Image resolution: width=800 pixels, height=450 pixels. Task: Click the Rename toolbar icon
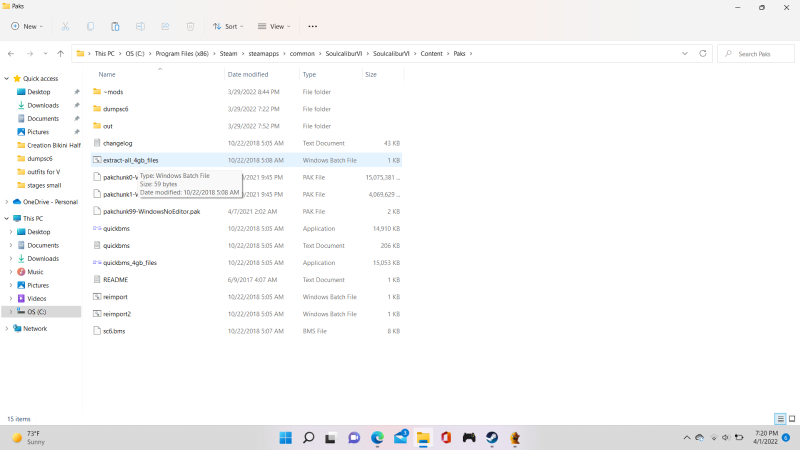(140, 27)
